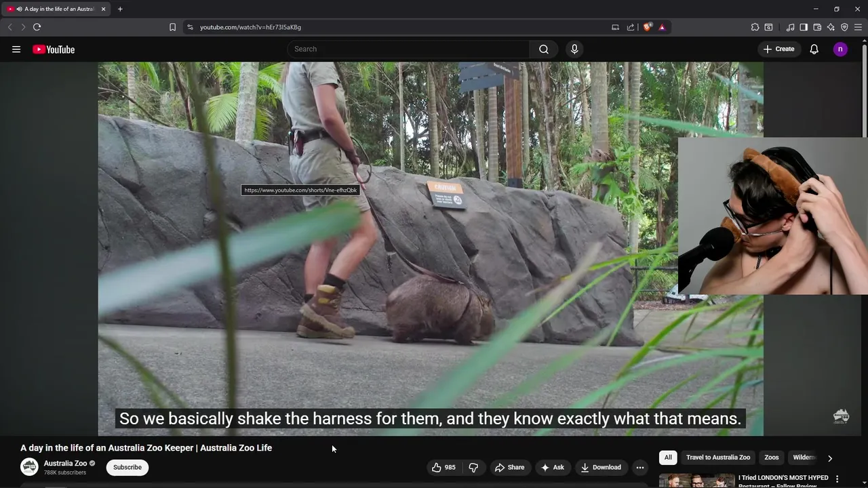Open Brave VPN shield icon
The width and height of the screenshot is (868, 488).
[844, 27]
